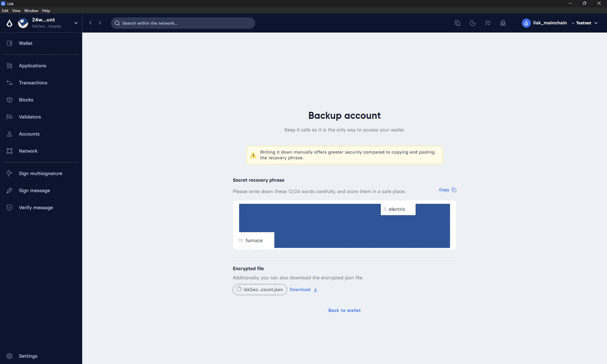Click the Transactions arrows icon
The image size is (607, 364).
tap(9, 83)
